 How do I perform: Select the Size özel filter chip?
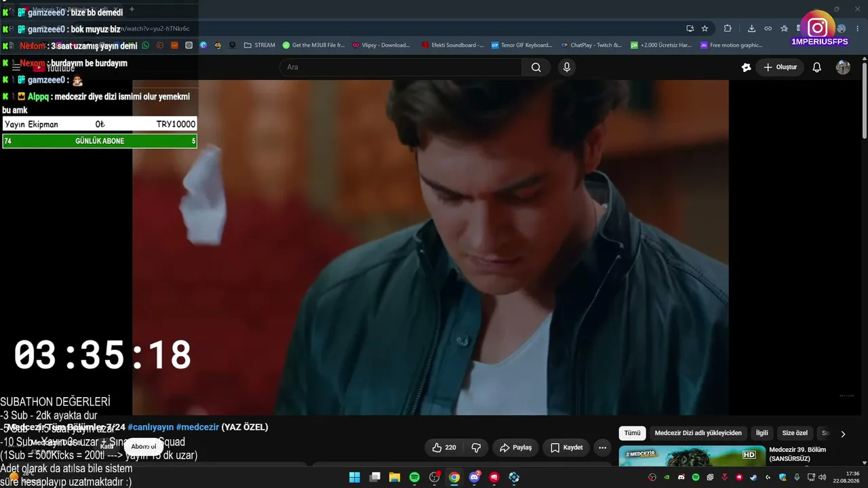click(x=795, y=433)
